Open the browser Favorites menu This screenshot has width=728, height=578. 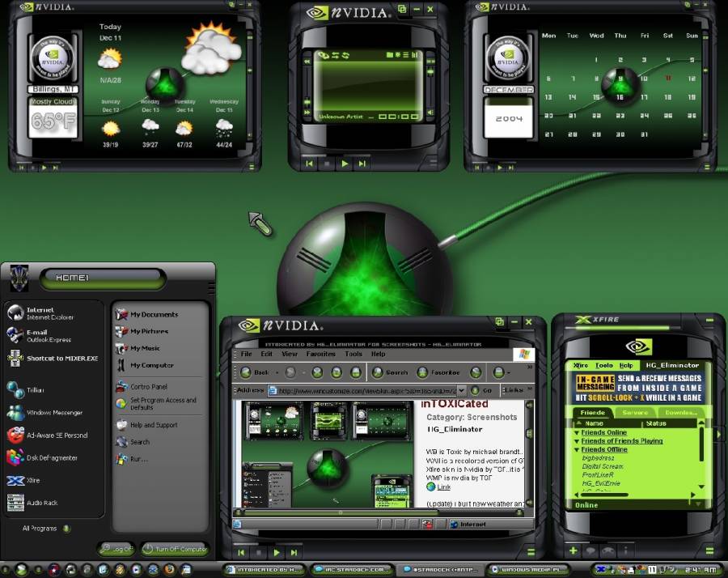coord(321,354)
